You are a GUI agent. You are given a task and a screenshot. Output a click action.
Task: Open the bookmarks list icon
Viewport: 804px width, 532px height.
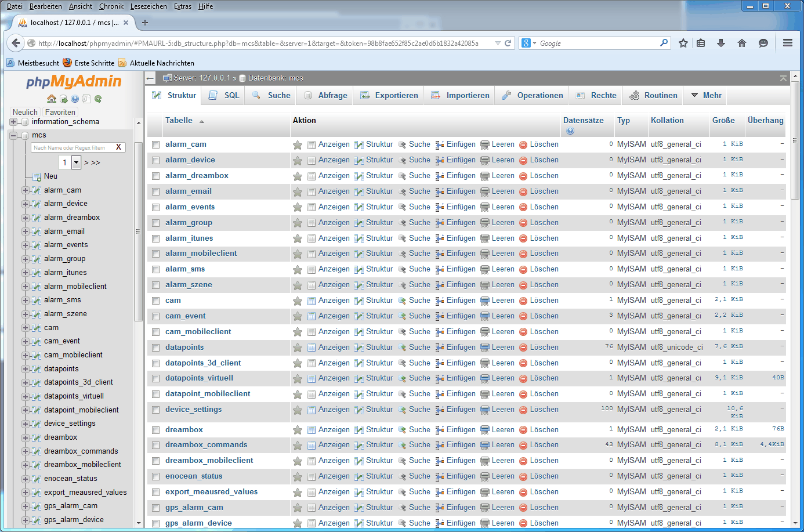(x=701, y=43)
